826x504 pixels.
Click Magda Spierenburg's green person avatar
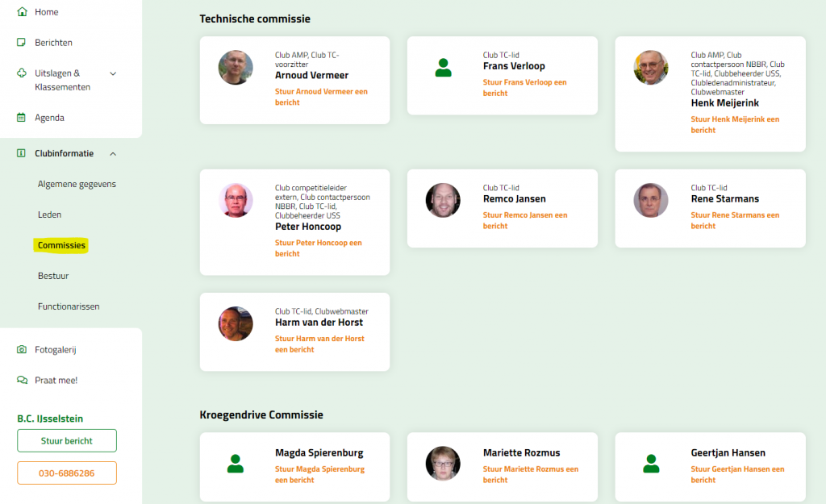[235, 464]
